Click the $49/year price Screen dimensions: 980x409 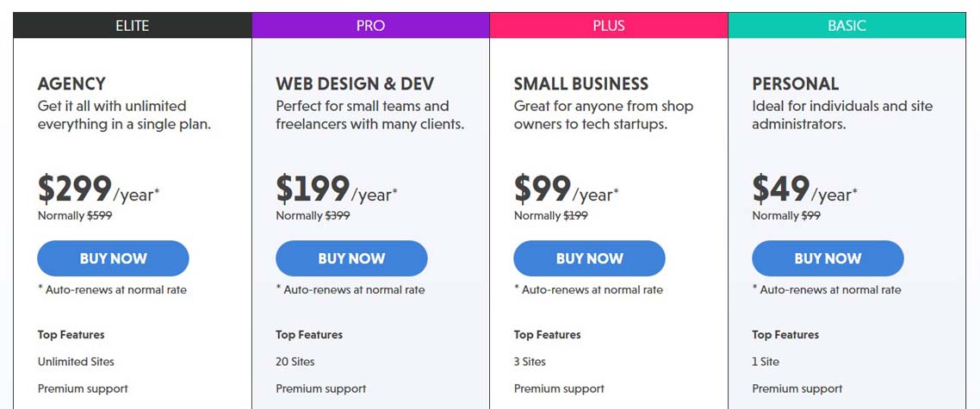805,189
